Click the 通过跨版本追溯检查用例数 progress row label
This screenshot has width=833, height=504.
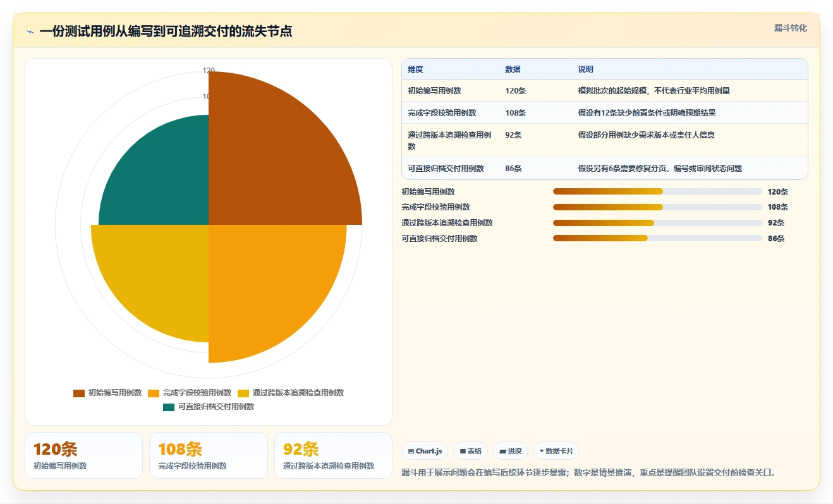tap(447, 223)
